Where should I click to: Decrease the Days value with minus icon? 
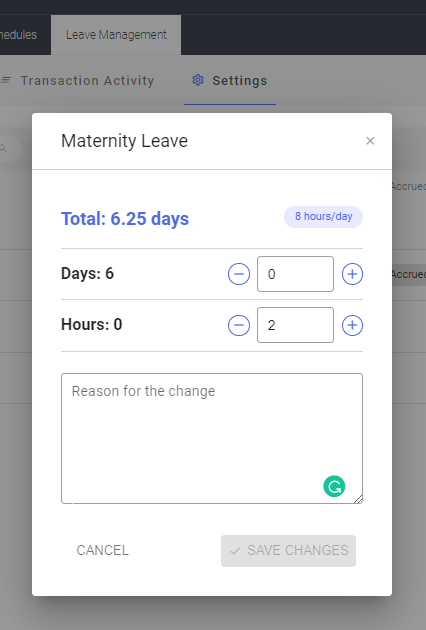click(239, 274)
